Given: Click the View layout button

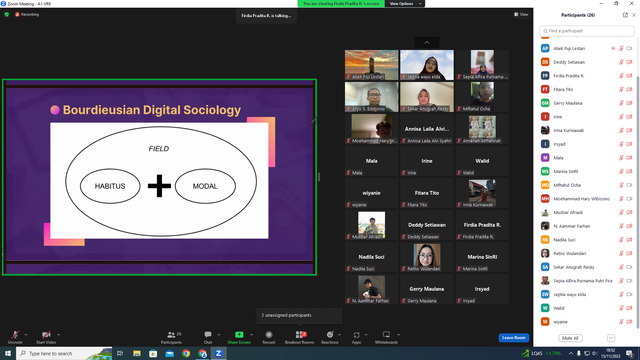Looking at the screenshot, I should [x=521, y=14].
